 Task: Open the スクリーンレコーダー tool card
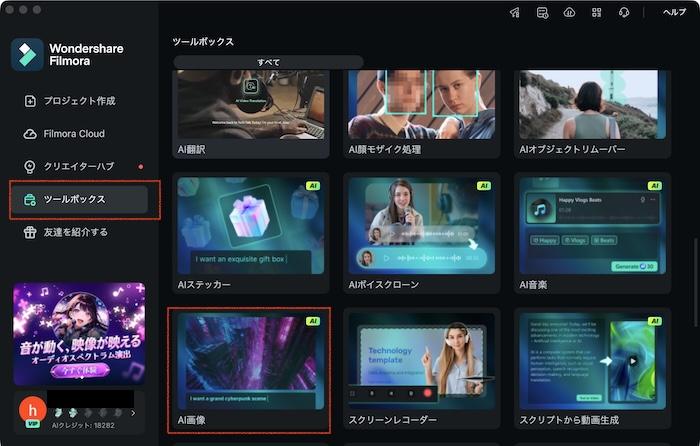point(422,368)
